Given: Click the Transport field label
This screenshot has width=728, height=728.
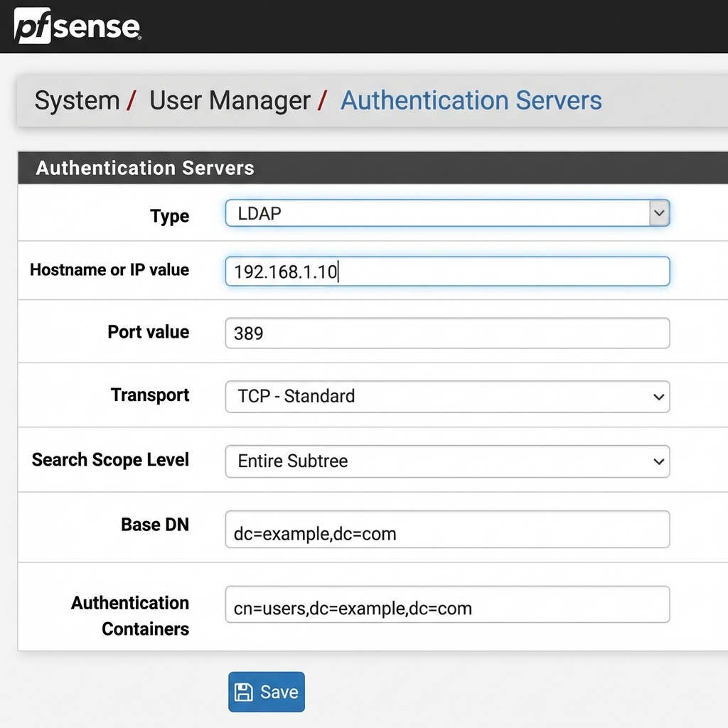Looking at the screenshot, I should (x=149, y=395).
